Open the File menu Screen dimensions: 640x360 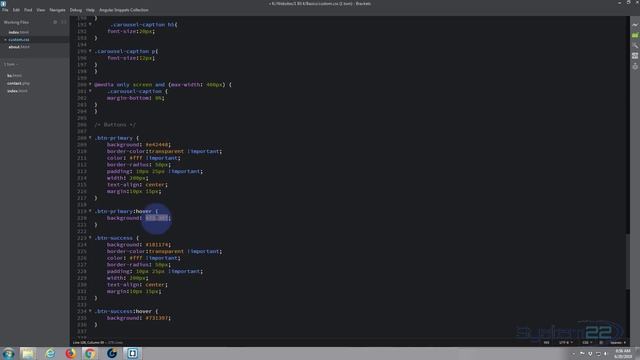pyautogui.click(x=5, y=10)
